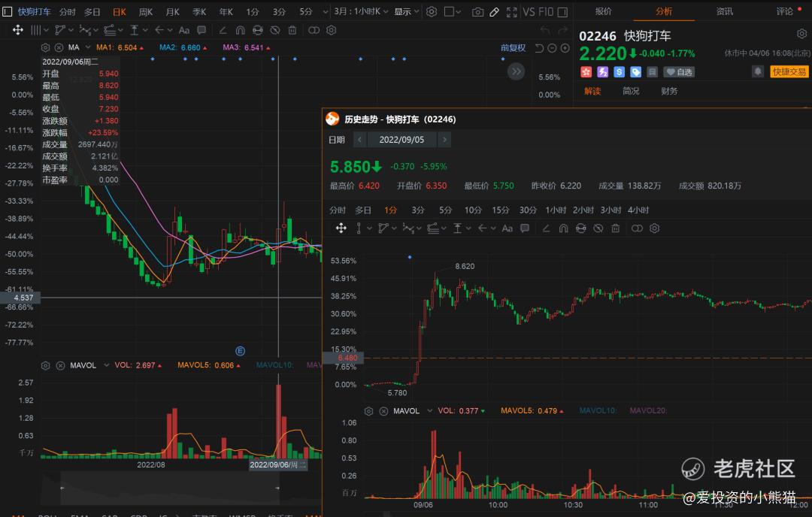Click the zoom-out minus icon beside 前复权
This screenshot has width=812, height=517.
552,48
